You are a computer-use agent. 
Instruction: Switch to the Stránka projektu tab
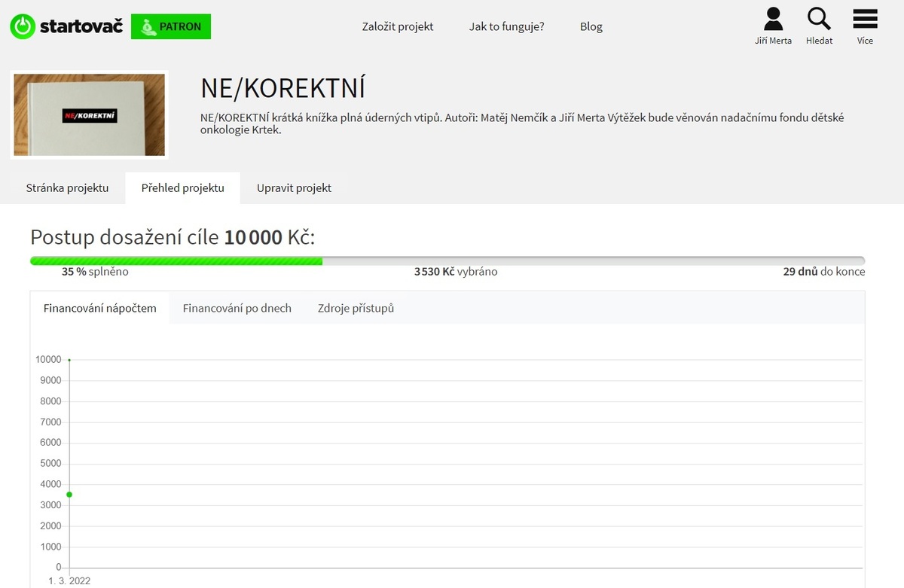pos(67,188)
